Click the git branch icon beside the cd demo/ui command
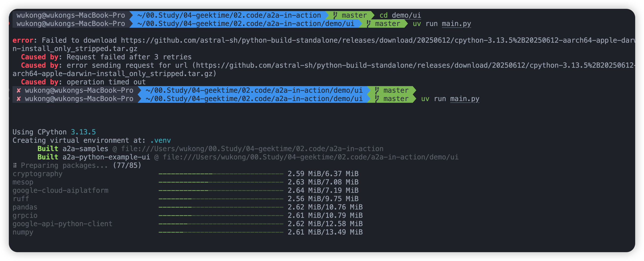The height and width of the screenshot is (261, 644). (335, 15)
